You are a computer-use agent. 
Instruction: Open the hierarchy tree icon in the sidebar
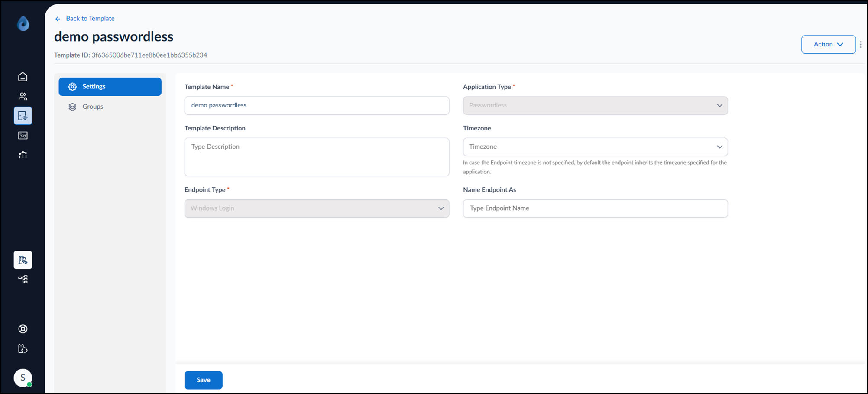23,279
